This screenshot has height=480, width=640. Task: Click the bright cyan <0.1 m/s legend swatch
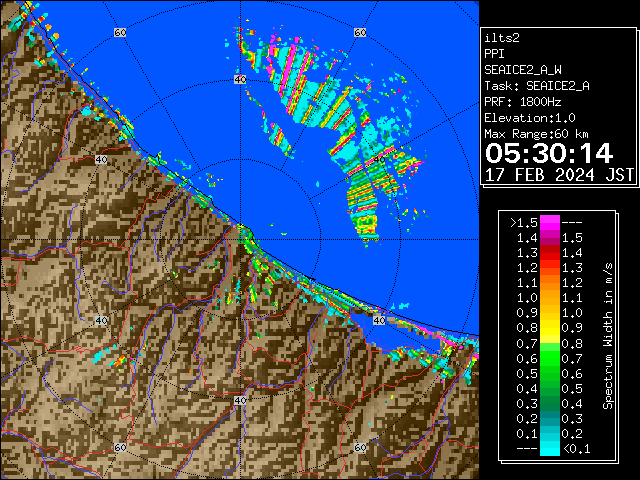(550, 449)
